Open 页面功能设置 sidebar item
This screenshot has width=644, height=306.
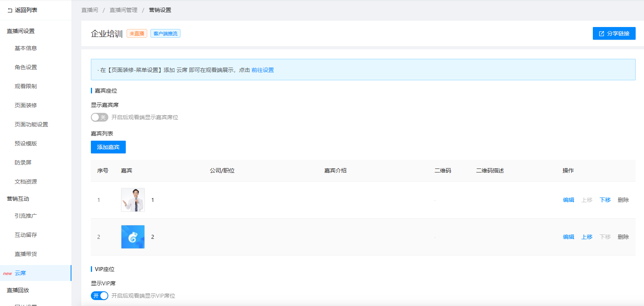(31, 124)
